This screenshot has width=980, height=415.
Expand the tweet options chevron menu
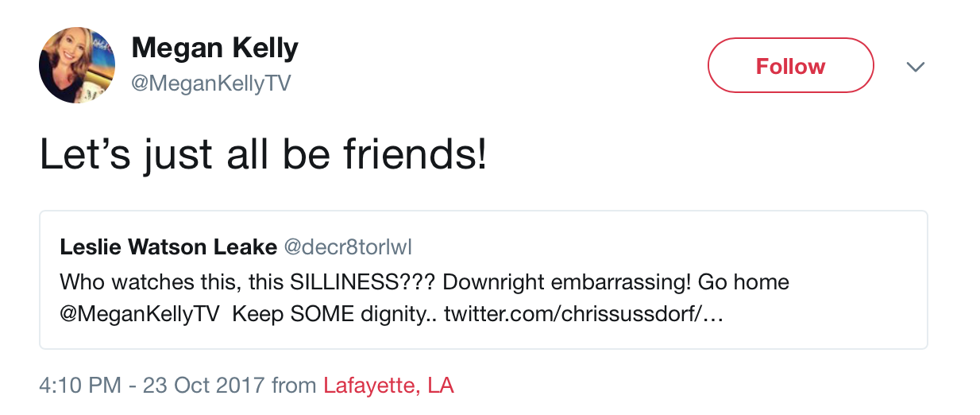tap(916, 67)
